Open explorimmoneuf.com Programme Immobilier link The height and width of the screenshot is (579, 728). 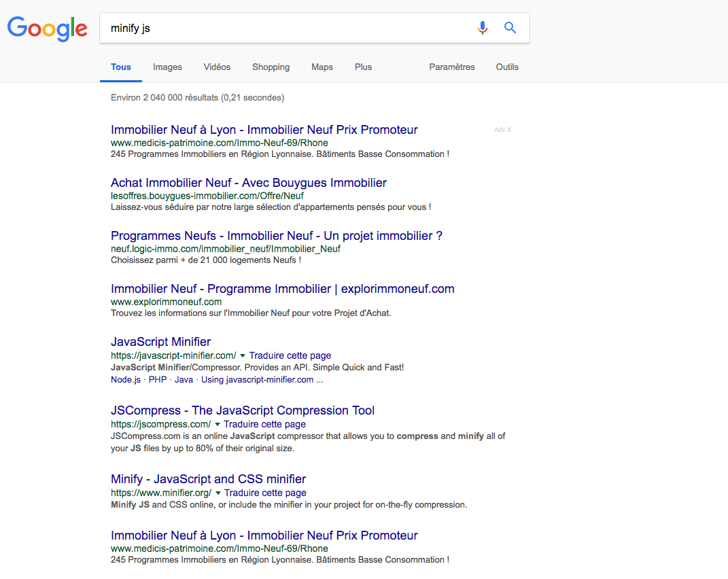(x=282, y=288)
